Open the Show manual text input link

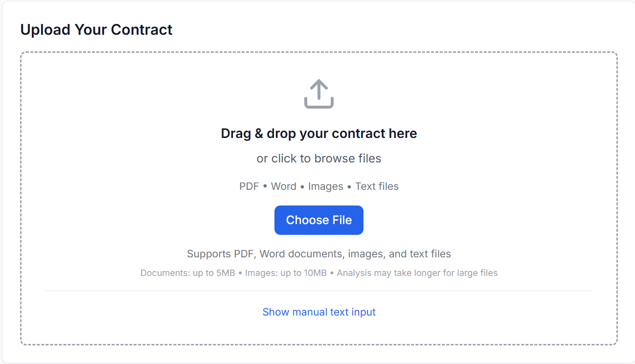(318, 312)
